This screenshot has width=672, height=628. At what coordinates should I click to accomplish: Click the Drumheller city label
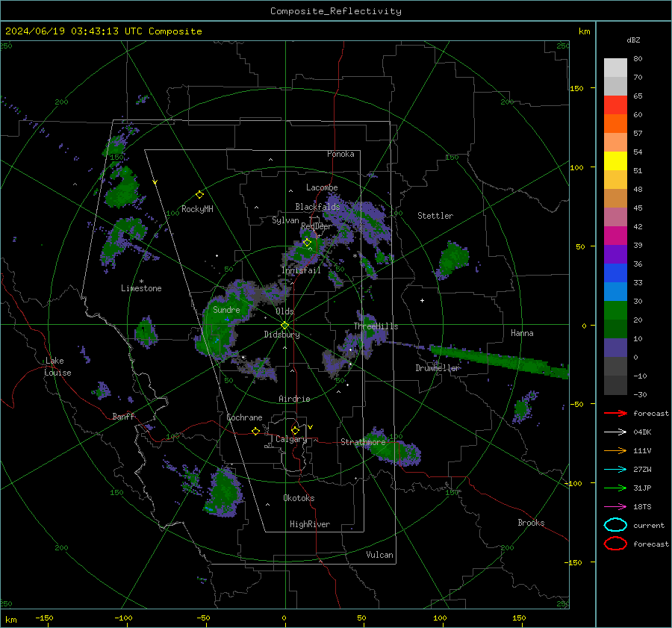[437, 368]
